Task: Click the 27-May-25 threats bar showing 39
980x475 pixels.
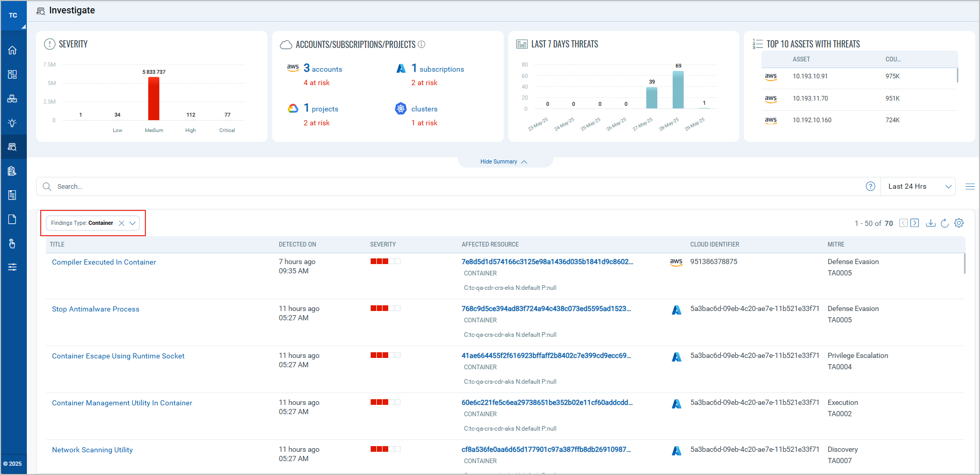Action: [x=652, y=98]
